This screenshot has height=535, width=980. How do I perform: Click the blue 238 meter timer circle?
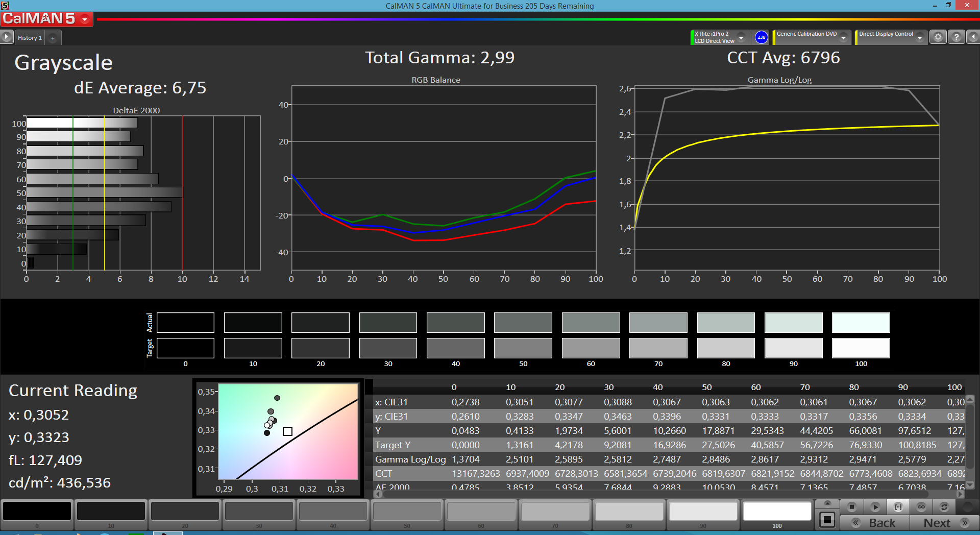tap(761, 37)
